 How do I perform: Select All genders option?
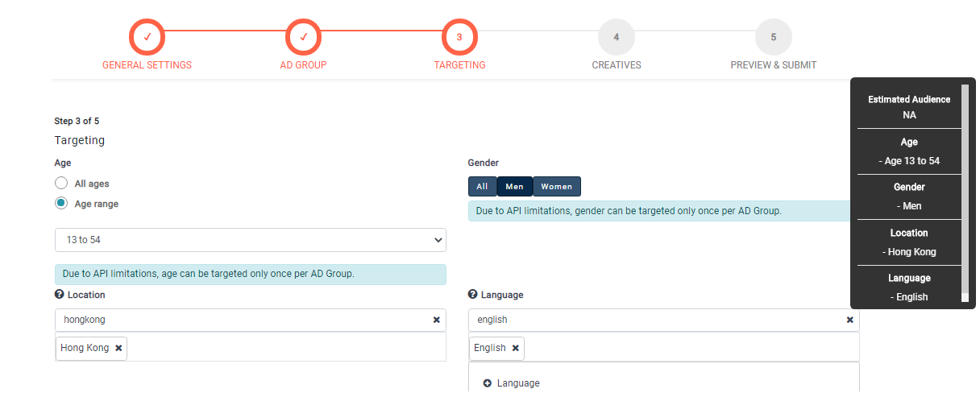[x=482, y=187]
